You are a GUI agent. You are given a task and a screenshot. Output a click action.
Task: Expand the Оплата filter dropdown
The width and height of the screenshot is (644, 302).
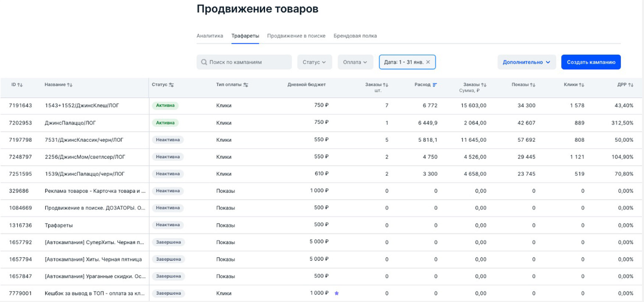point(355,62)
